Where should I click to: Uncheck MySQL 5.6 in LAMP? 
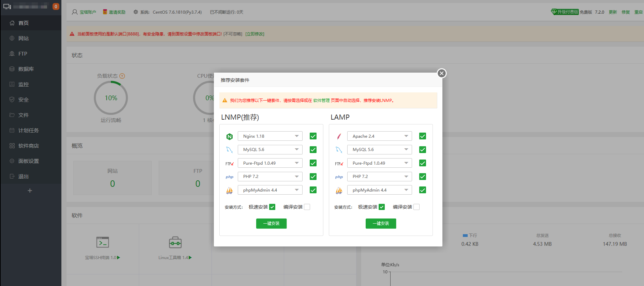point(423,150)
